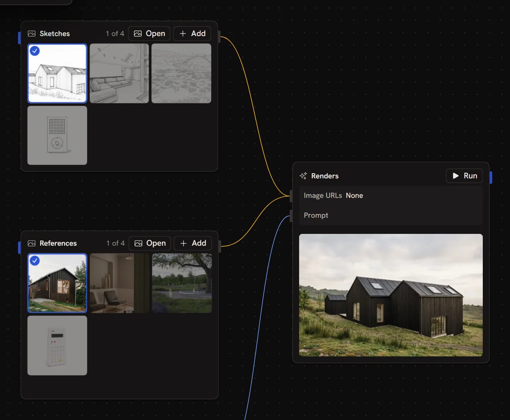Click the References node output port
The width and height of the screenshot is (510, 420).
220,246
